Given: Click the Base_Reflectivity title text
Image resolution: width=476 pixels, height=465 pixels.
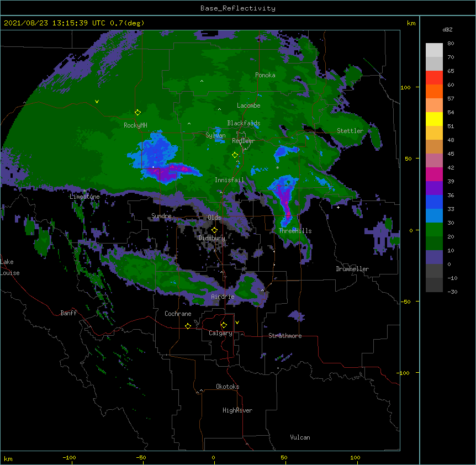Looking at the screenshot, I should 238,8.
